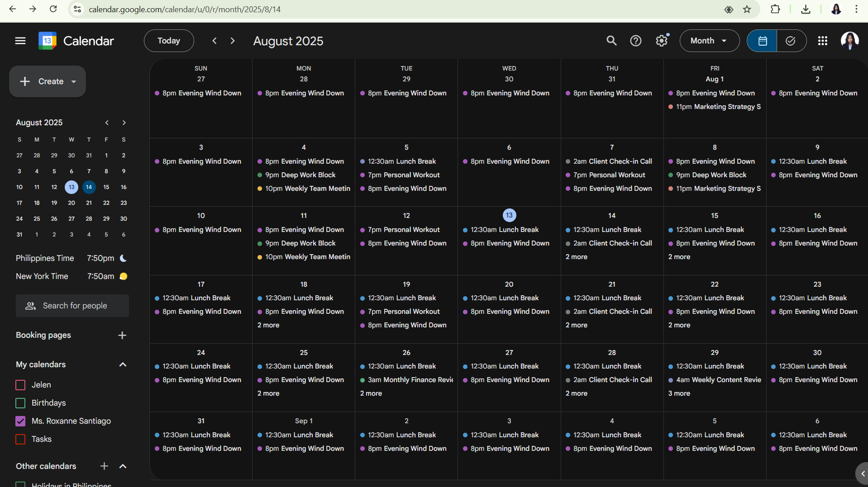Collapse the My calendars section
Viewport: 868px width, 487px height.
122,364
